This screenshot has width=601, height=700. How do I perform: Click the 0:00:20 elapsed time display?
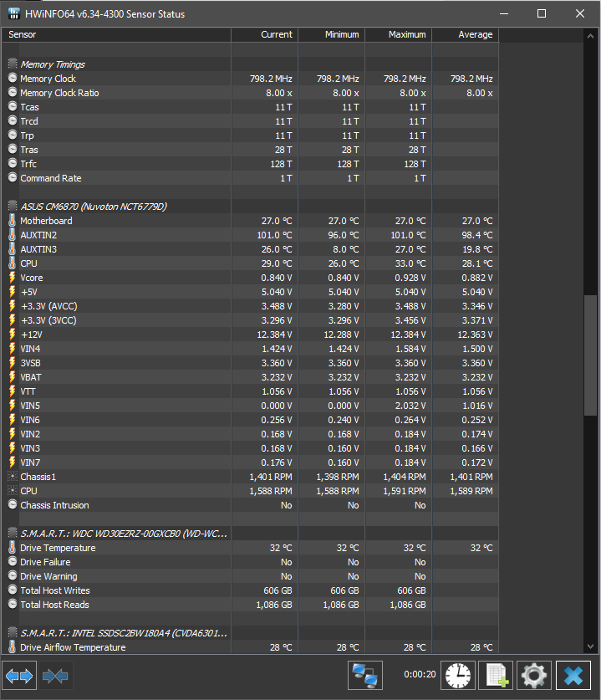tap(420, 674)
